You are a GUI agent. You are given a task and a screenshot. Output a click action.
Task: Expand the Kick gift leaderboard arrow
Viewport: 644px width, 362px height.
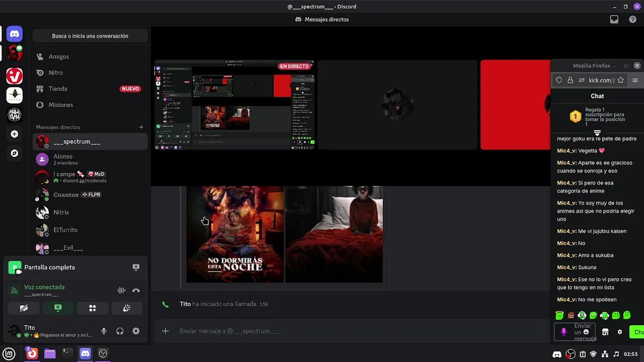[x=597, y=133]
